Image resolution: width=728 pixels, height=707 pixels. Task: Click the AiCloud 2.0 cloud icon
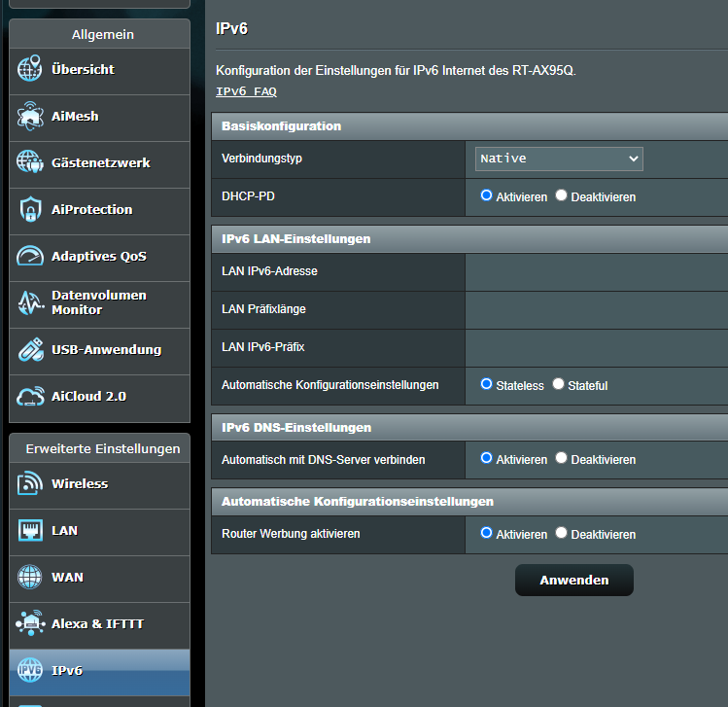[x=31, y=396]
